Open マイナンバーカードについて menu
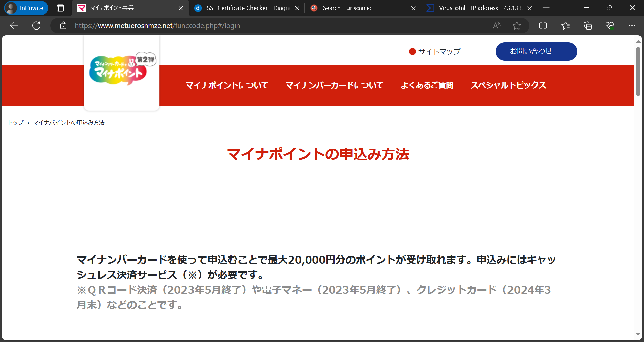The height and width of the screenshot is (342, 644). click(334, 85)
